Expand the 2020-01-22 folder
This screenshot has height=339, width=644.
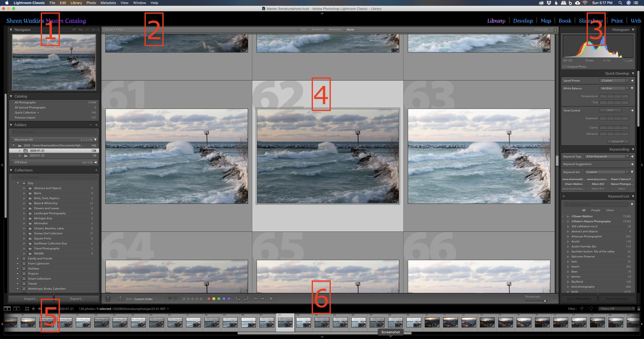[x=20, y=156]
